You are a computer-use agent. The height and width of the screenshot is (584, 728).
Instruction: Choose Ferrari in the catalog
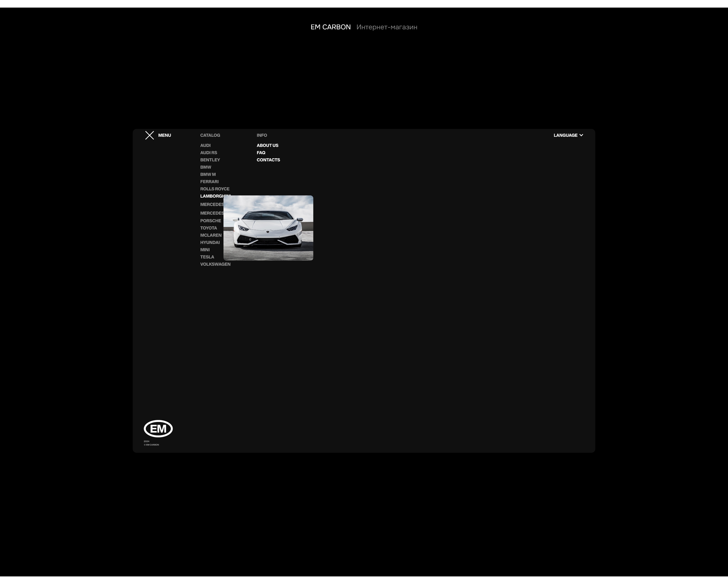coord(209,182)
